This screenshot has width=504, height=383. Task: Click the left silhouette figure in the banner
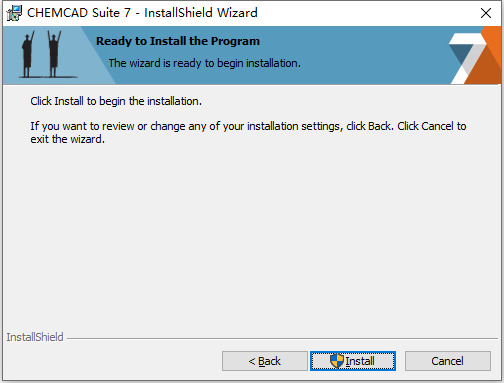coord(28,54)
